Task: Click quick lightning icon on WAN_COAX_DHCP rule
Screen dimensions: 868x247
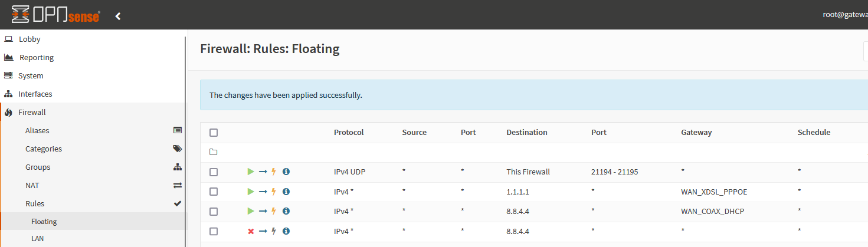Action: point(274,212)
